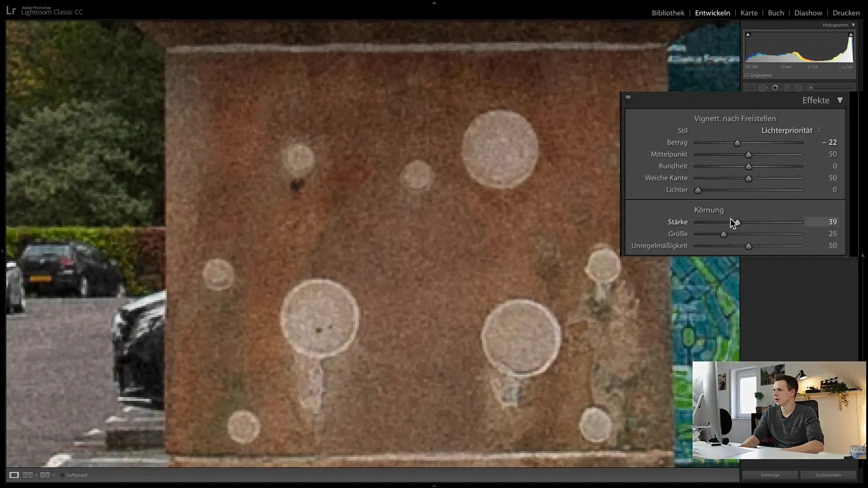Open the Bibliothek module

click(668, 13)
